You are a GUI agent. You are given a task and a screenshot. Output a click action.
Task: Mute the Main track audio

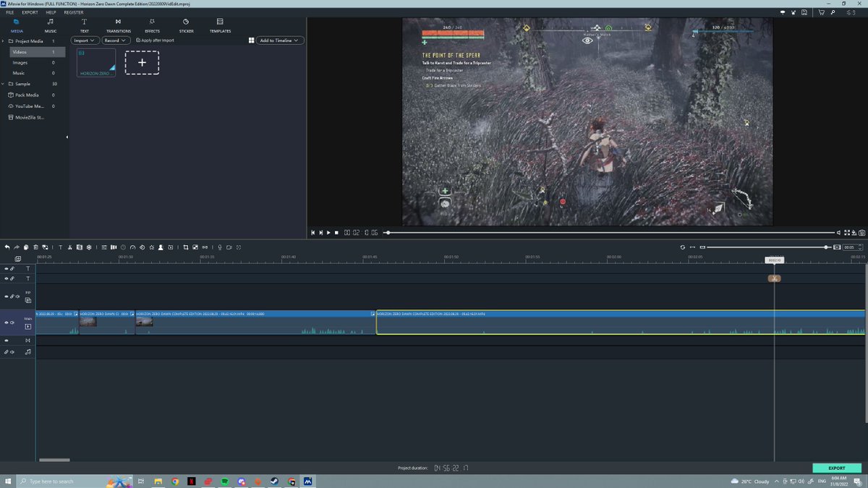coord(12,322)
